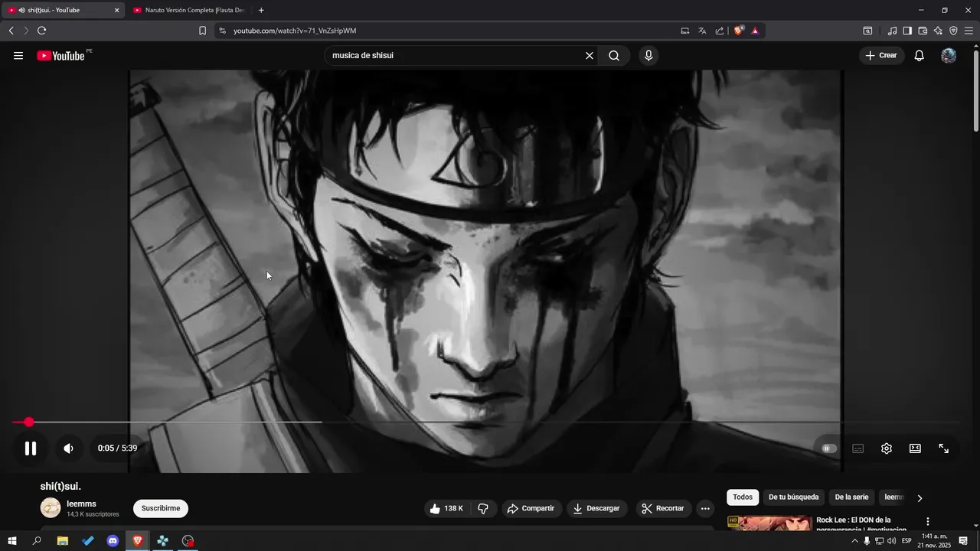Open File Explorer from the taskbar
The height and width of the screenshot is (551, 980).
(63, 541)
